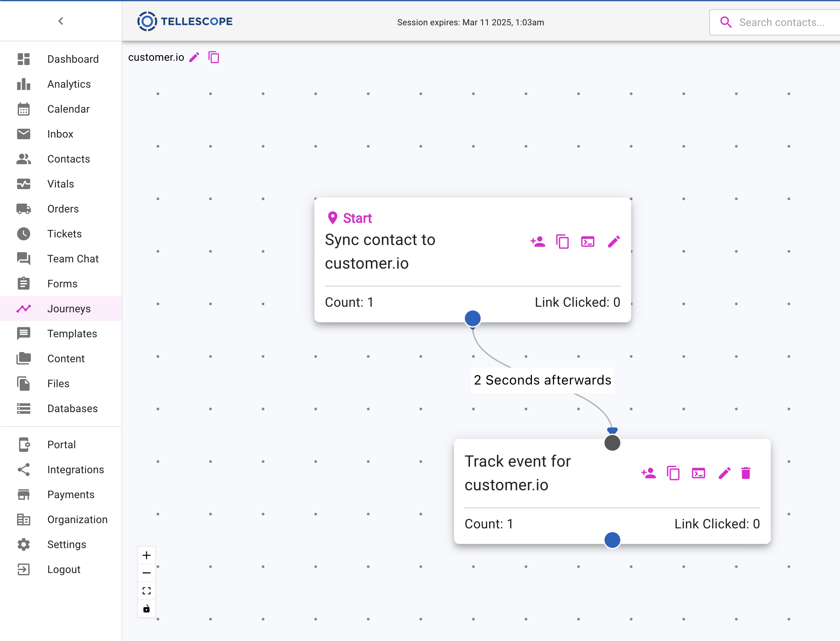Duplicate the customer.io journey using copy icon
This screenshot has height=641, width=840.
214,57
